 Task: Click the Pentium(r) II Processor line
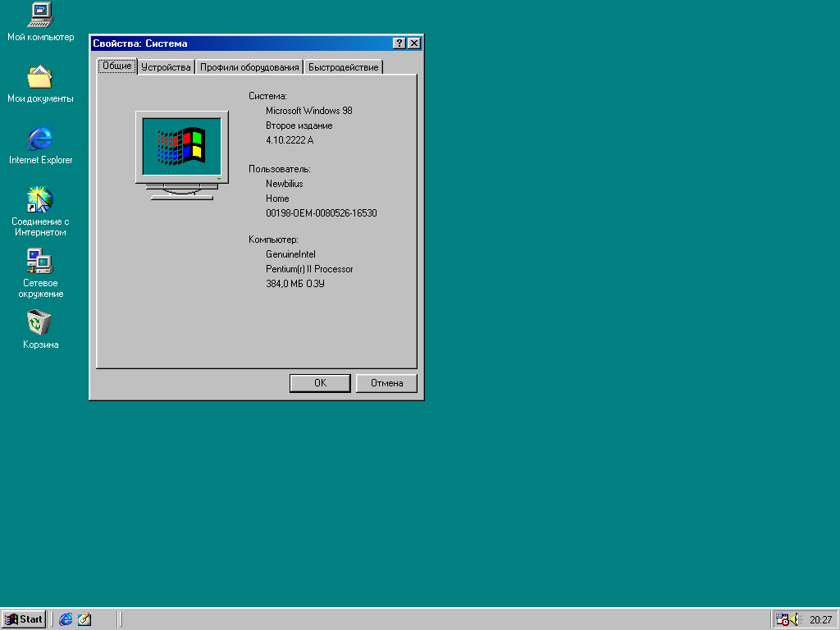point(309,269)
